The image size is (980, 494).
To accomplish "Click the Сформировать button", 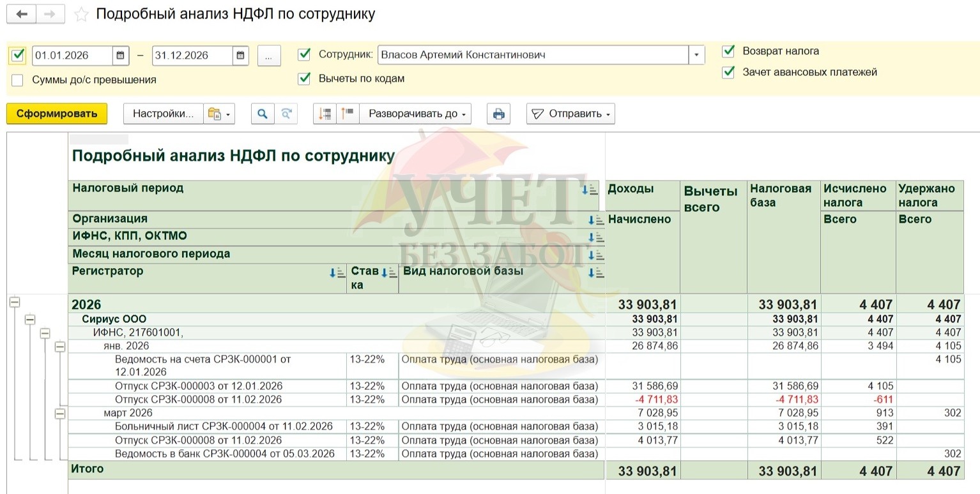I will [57, 114].
